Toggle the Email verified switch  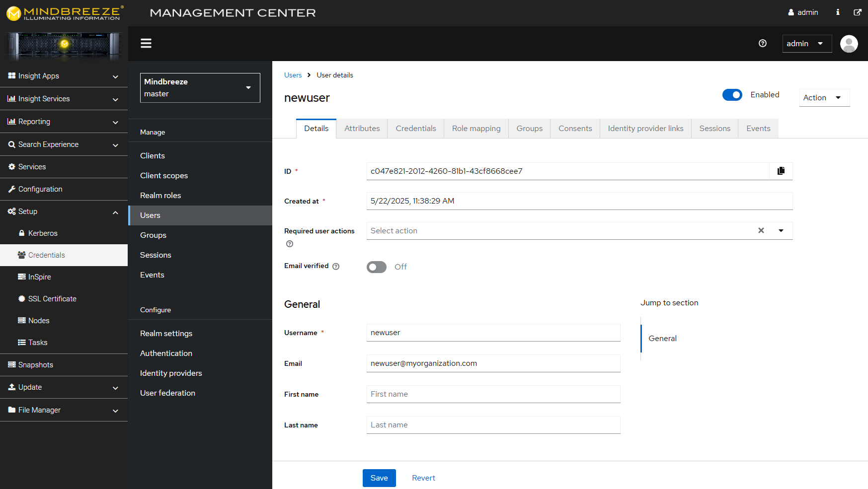377,267
